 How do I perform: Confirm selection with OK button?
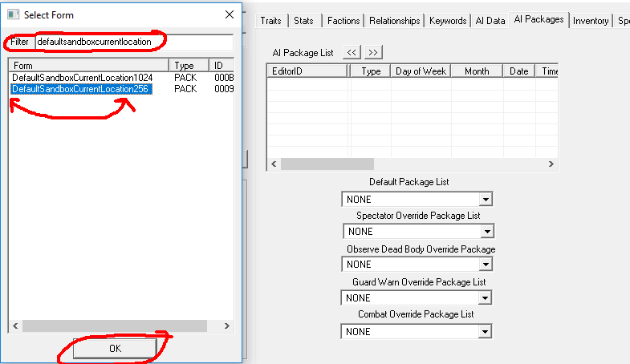[115, 348]
